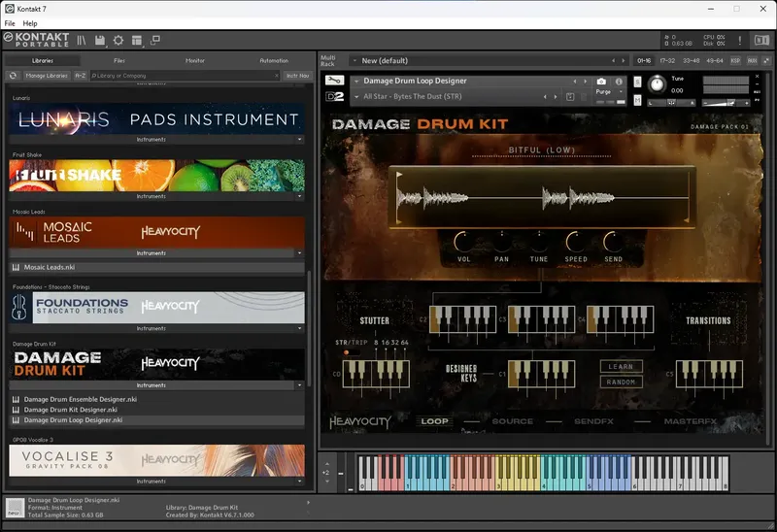
Task: Click the NI logo at top right
Action: coord(761,40)
